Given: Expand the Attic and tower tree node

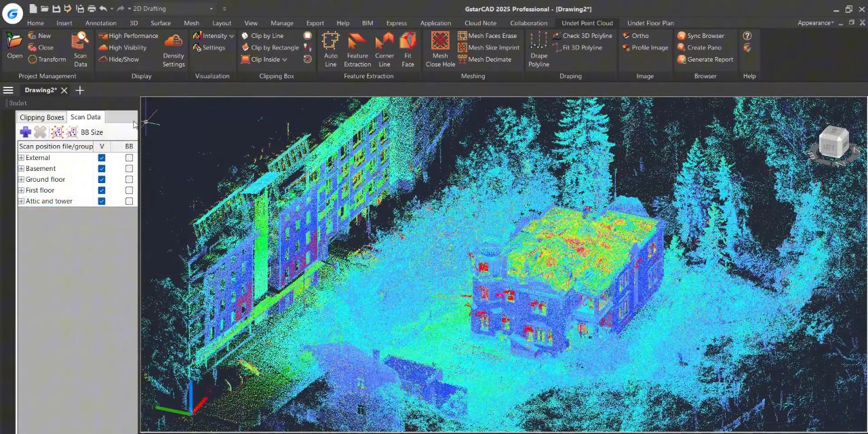Looking at the screenshot, I should tap(21, 201).
